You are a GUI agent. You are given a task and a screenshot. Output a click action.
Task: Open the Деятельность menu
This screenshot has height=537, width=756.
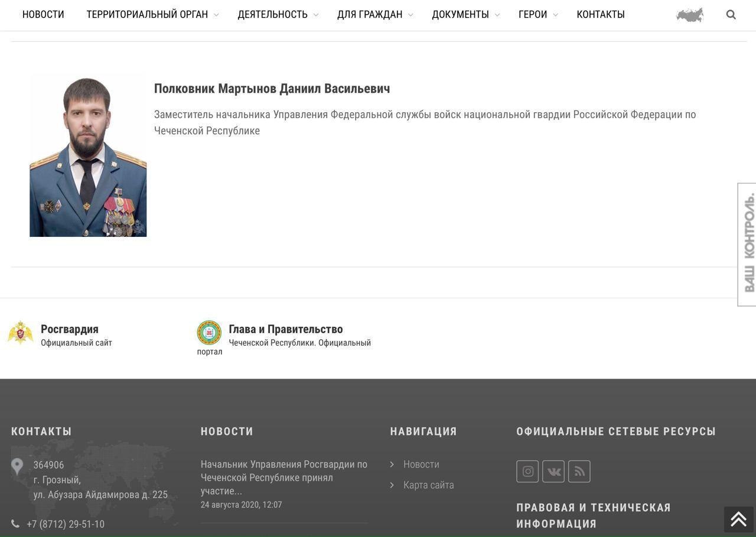coord(272,14)
